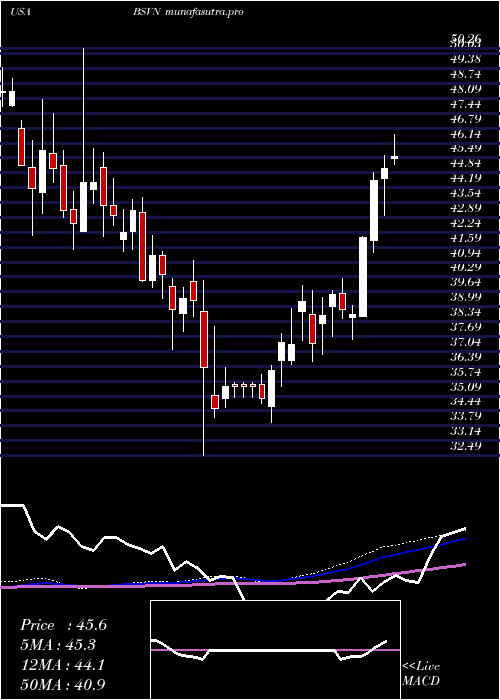Select the 43.54 price axis label
The width and height of the screenshot is (500, 700).
tap(466, 193)
